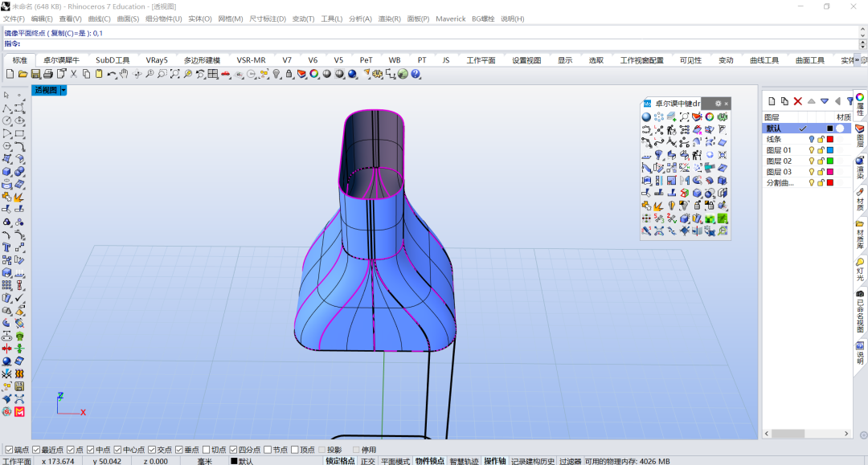Click the New file icon in the toolbar
Viewport: 868px width, 465px height.
10,74
